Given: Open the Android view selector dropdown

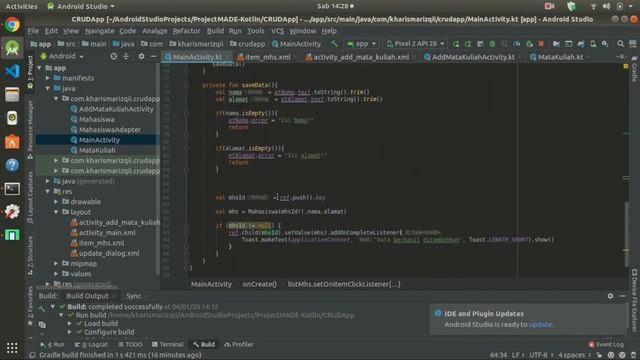Looking at the screenshot, I should 62,56.
